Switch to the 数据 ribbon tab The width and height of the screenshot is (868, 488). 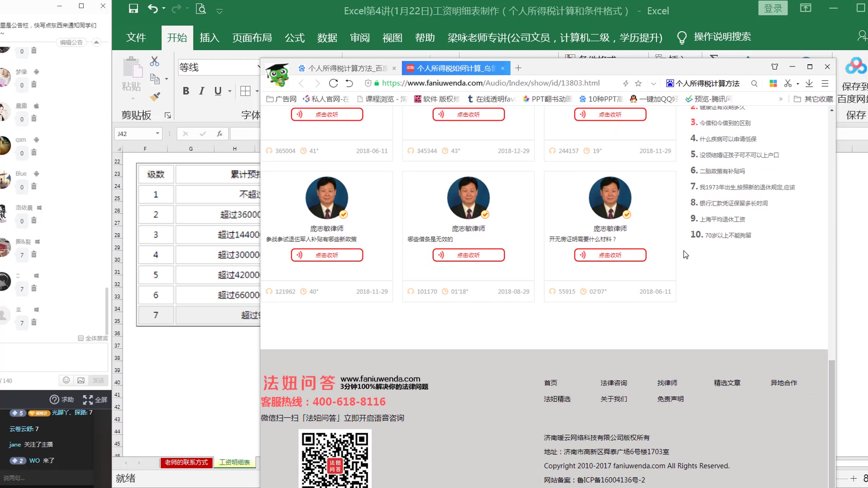pos(327,38)
